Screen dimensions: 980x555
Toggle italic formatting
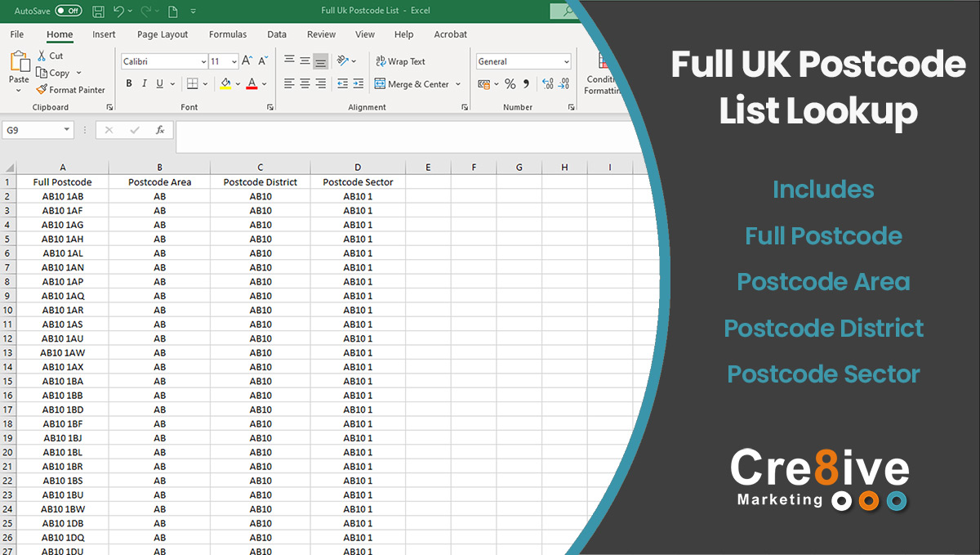tap(145, 83)
